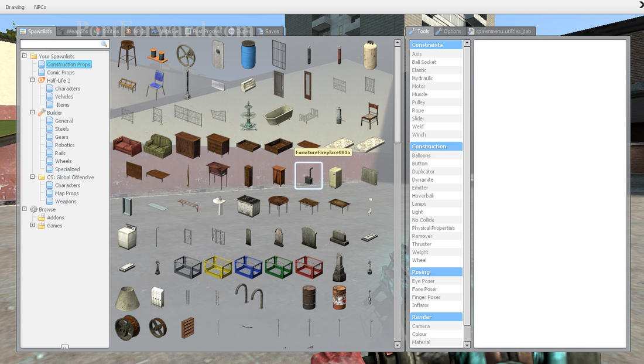Spawn the old kitchen stove prop
644x364 pixels.
[248, 206]
